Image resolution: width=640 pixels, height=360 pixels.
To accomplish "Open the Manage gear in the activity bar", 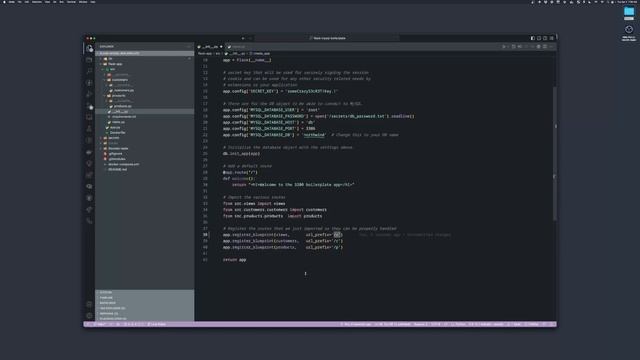I will [x=89, y=316].
